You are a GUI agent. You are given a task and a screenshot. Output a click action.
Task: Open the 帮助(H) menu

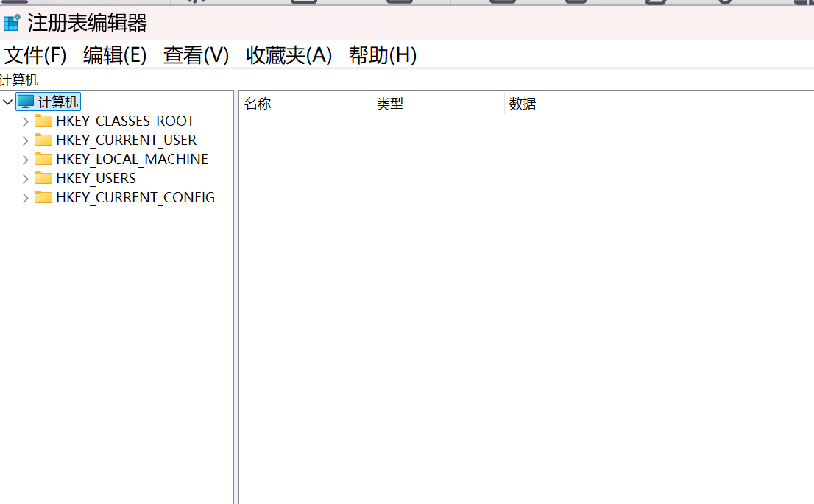pyautogui.click(x=383, y=55)
